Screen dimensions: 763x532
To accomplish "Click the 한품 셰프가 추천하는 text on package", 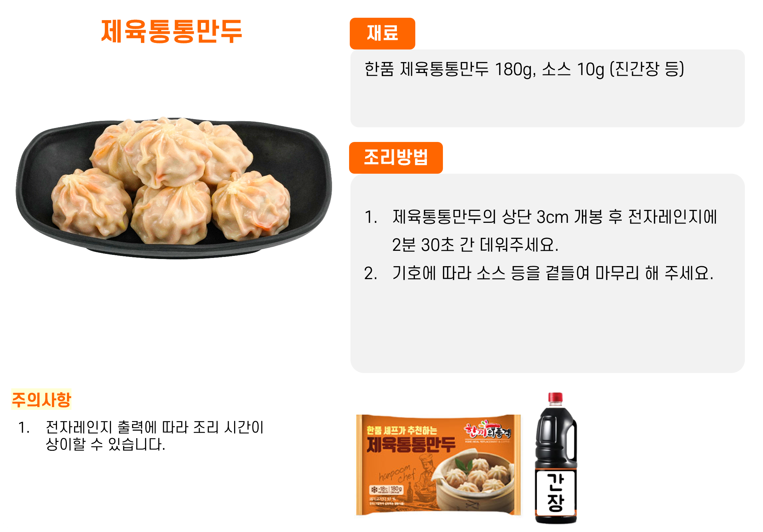I will [402, 431].
